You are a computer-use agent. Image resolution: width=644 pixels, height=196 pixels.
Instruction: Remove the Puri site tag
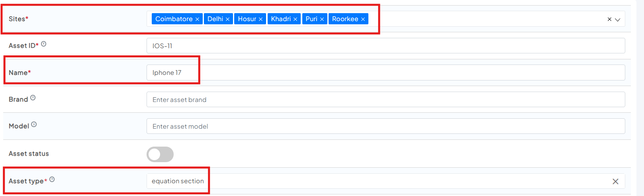(322, 19)
